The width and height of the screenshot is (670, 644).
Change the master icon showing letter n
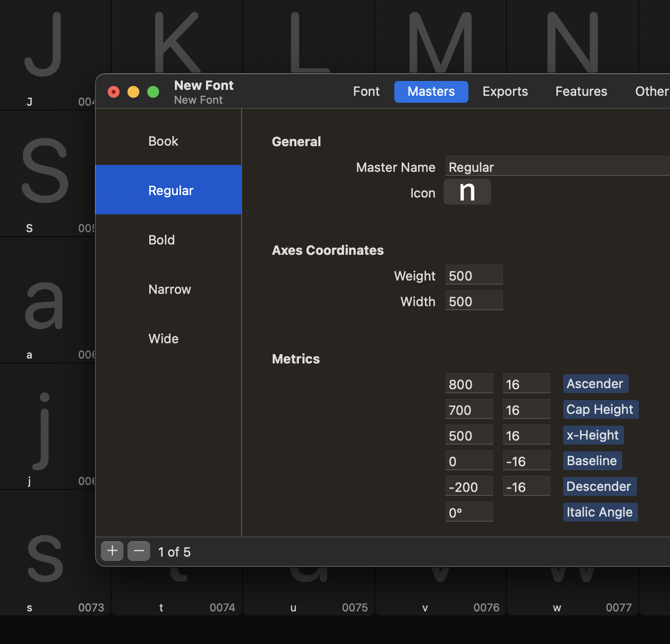[467, 192]
